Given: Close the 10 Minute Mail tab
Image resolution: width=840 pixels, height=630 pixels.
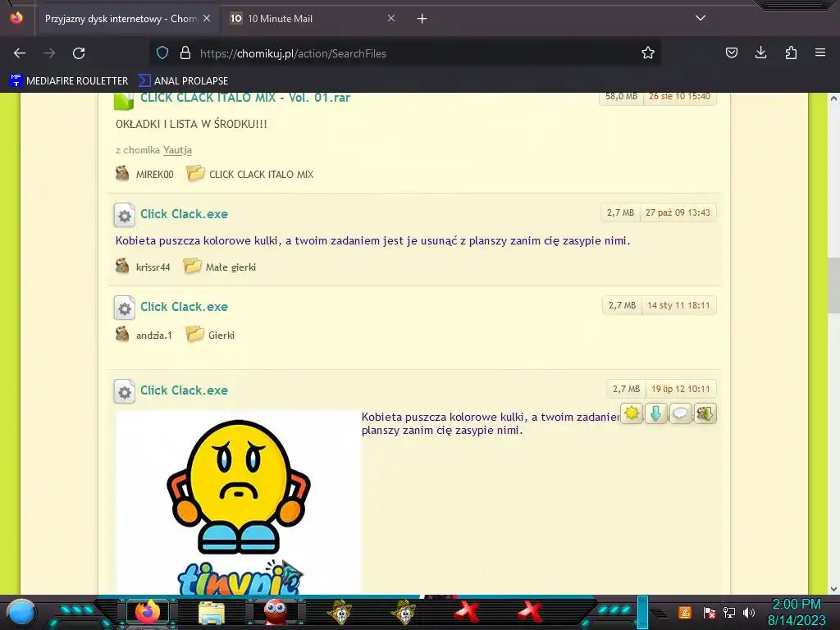Looking at the screenshot, I should tap(391, 19).
